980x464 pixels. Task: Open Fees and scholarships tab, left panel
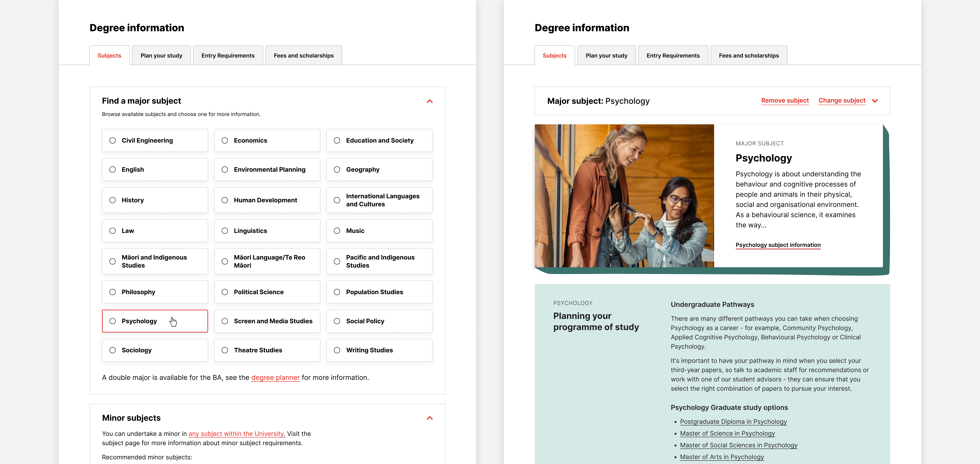304,56
